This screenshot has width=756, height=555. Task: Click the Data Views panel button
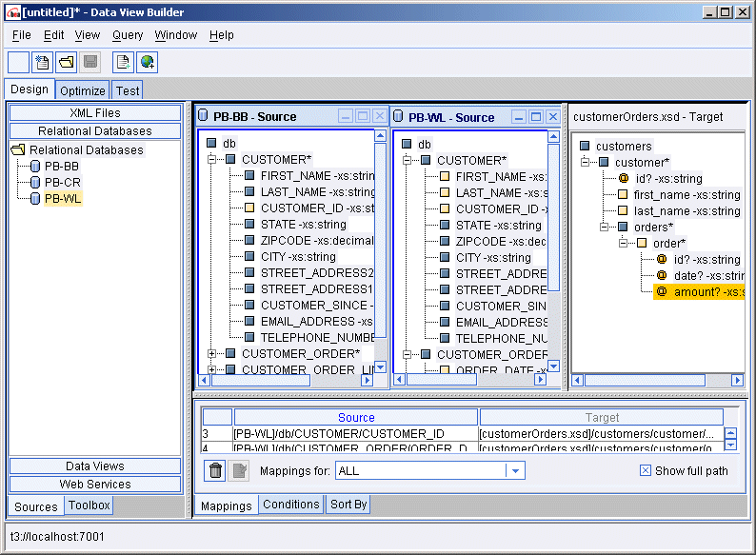(94, 466)
